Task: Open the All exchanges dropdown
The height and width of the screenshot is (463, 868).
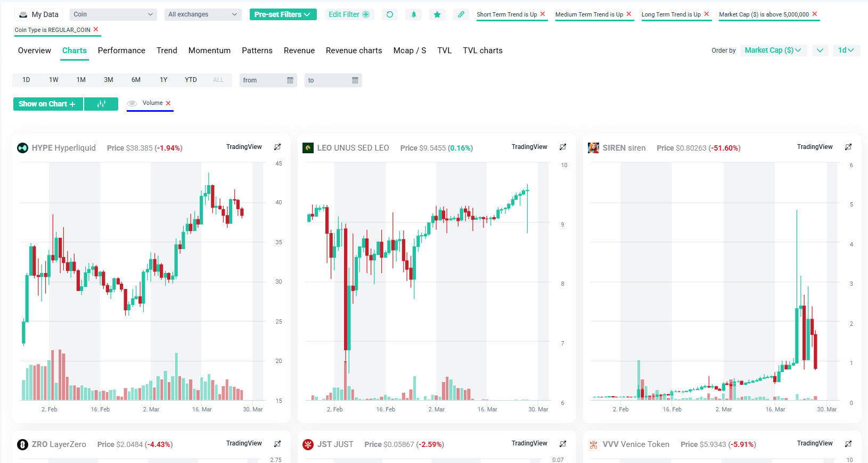Action: (202, 14)
